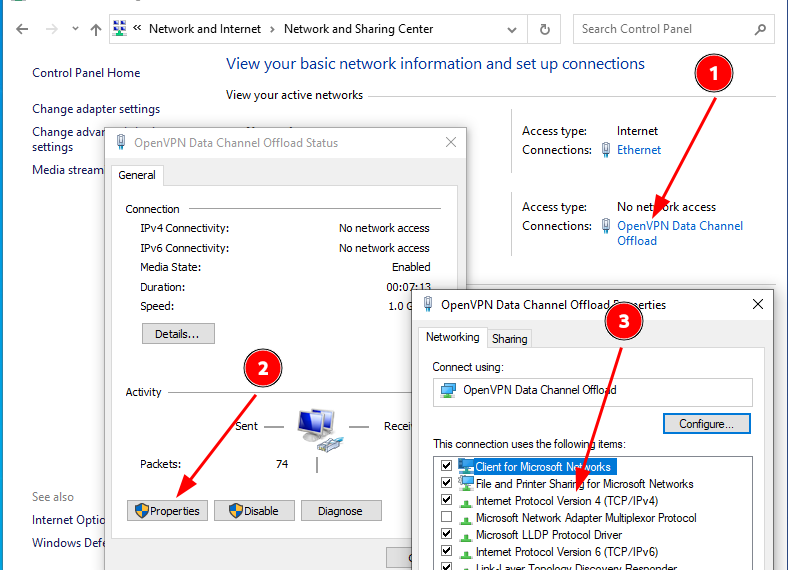Refresh the Network and Sharing Center
The image size is (788, 570).
[544, 29]
